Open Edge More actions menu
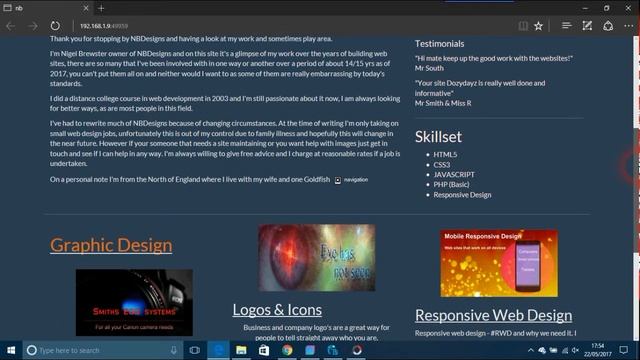 coord(629,26)
